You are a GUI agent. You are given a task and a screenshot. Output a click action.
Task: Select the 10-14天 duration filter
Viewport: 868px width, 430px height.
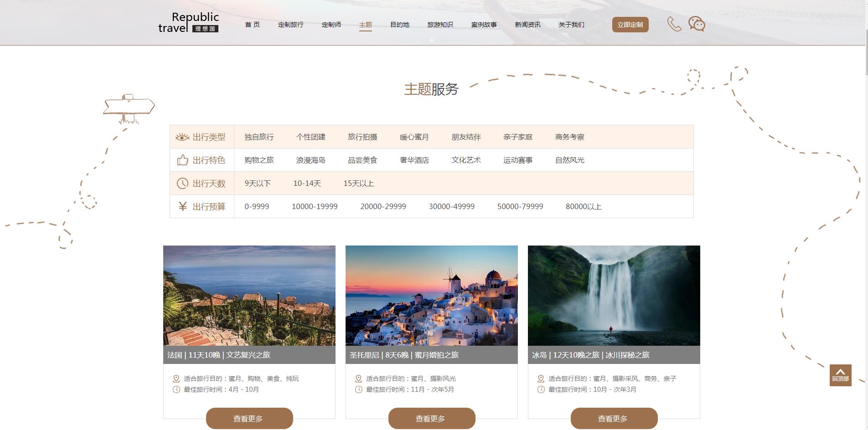pyautogui.click(x=307, y=183)
